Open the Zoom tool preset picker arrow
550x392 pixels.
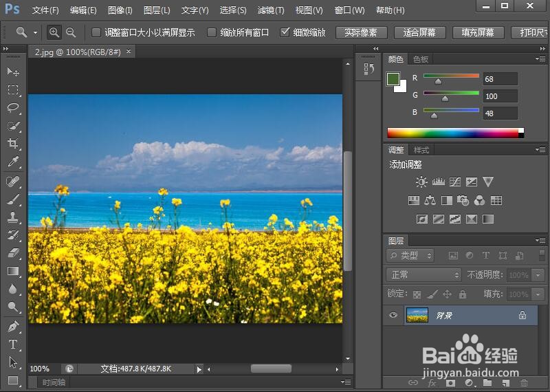pyautogui.click(x=36, y=32)
